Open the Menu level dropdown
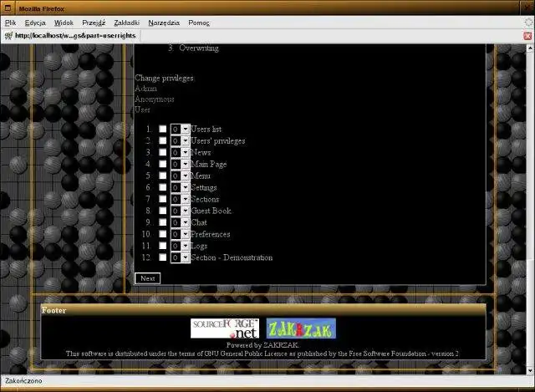This screenshot has width=535, height=392. (x=181, y=176)
